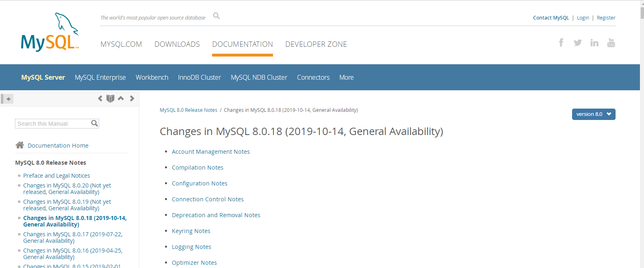Screen dimensions: 644x268
Task: Submit manual search with the magnifier icon
Action: click(x=95, y=123)
